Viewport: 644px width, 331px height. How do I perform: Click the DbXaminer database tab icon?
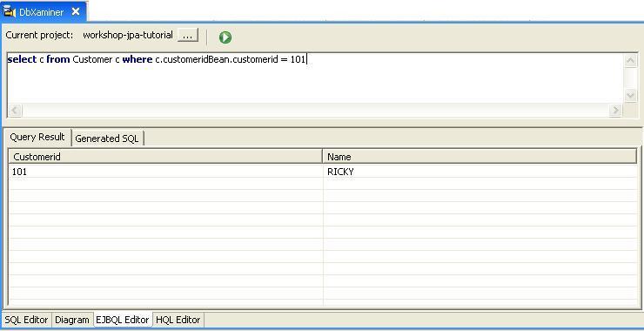(10, 11)
